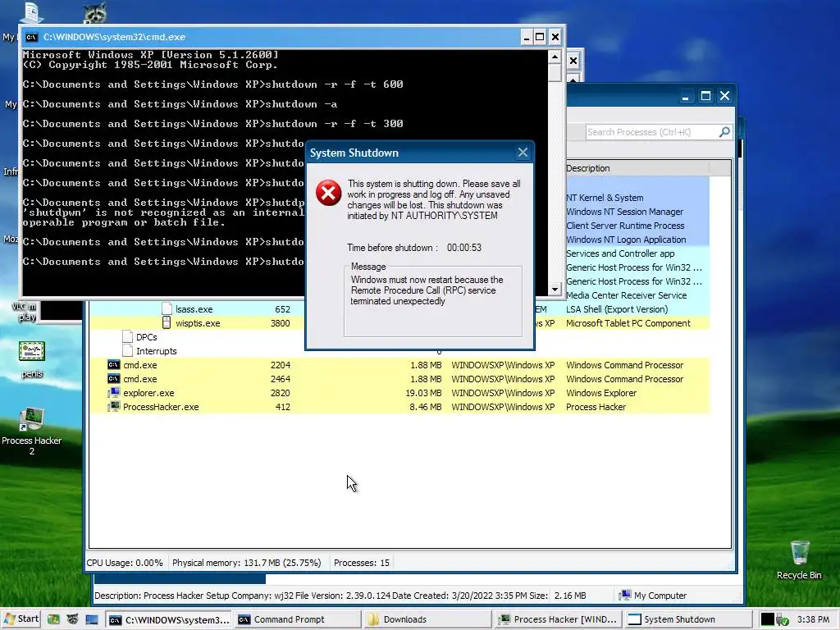Select System Shutdown taskbar button
This screenshot has height=630, width=840.
(x=688, y=620)
